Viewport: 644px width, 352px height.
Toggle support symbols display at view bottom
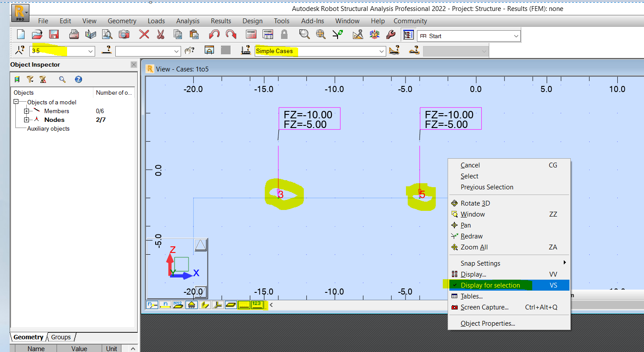[192, 305]
